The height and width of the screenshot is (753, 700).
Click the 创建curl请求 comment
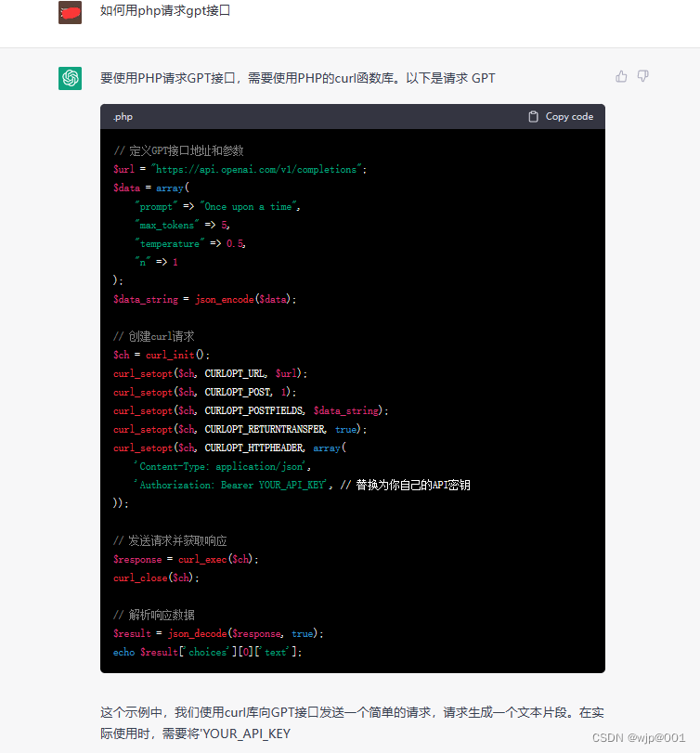[153, 336]
